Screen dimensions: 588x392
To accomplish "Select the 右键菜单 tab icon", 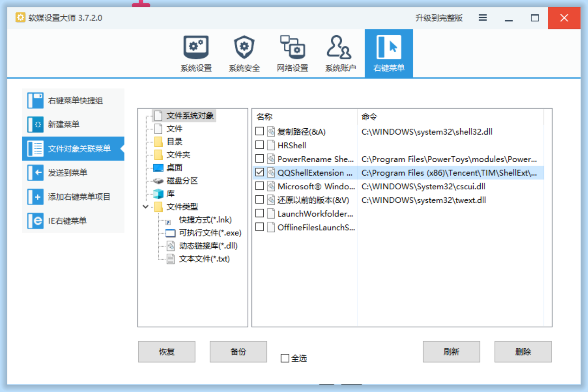I will [x=389, y=47].
